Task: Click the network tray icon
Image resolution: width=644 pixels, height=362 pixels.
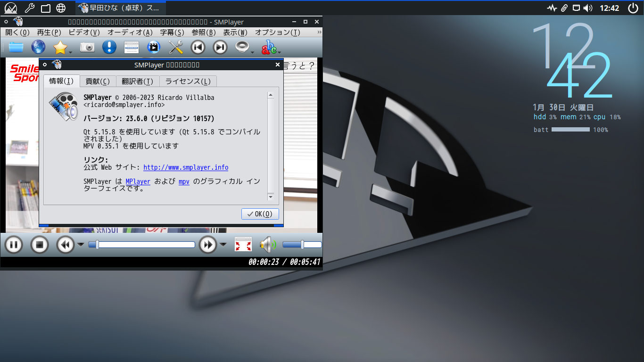Action: 576,8
